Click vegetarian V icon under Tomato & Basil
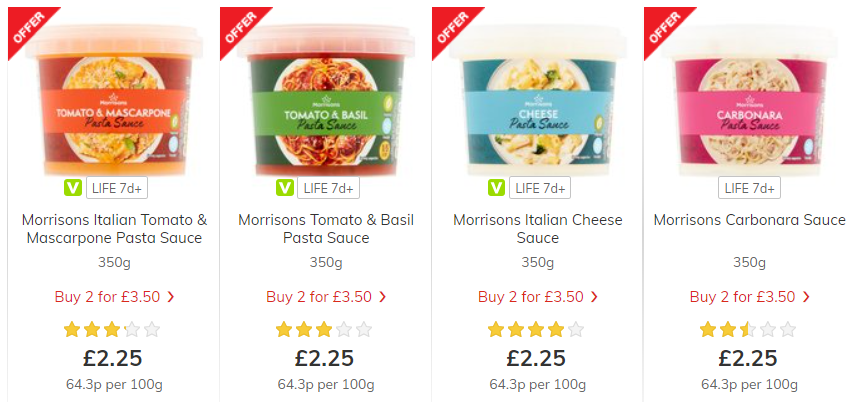Image resolution: width=853 pixels, height=402 pixels. [285, 188]
